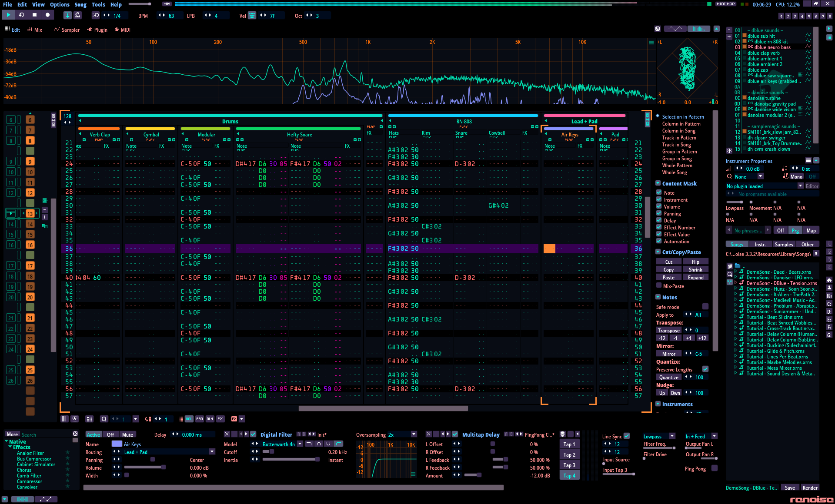
Task: Switch to the Mix tab
Action: [35, 30]
